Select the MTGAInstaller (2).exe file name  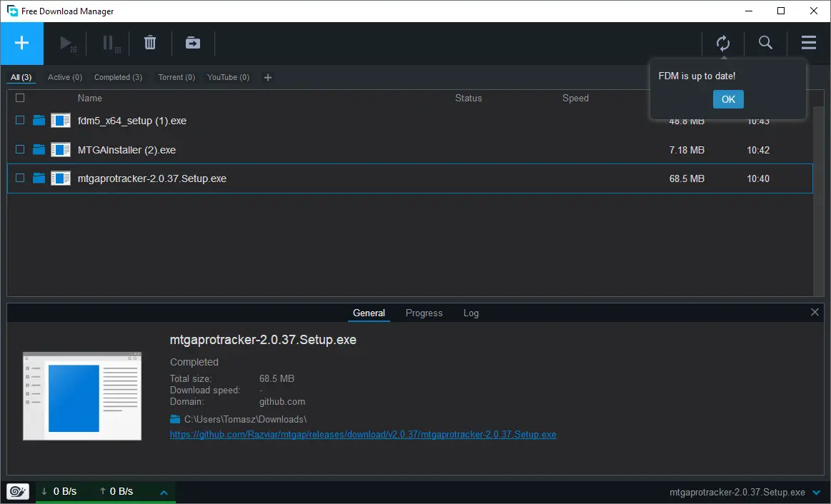(126, 150)
